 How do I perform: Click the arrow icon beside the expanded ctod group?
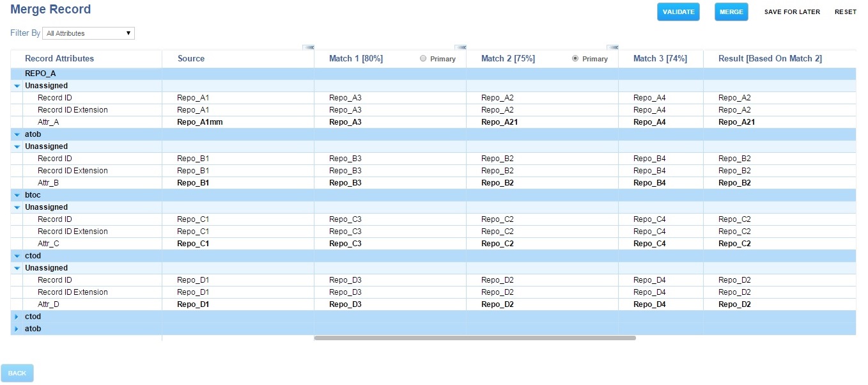(17, 256)
